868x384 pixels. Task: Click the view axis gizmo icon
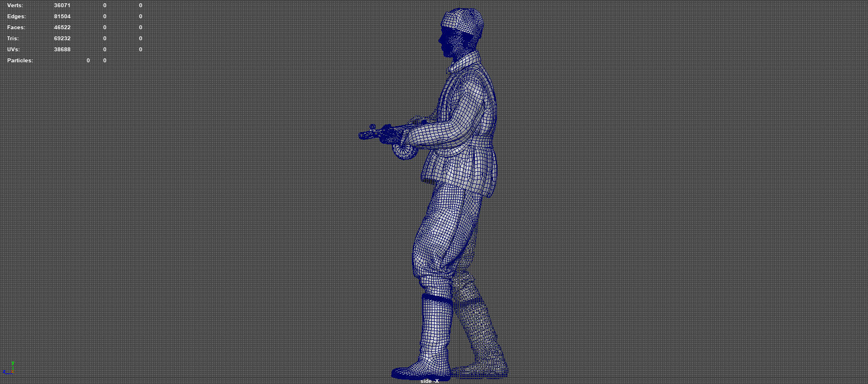tap(9, 369)
